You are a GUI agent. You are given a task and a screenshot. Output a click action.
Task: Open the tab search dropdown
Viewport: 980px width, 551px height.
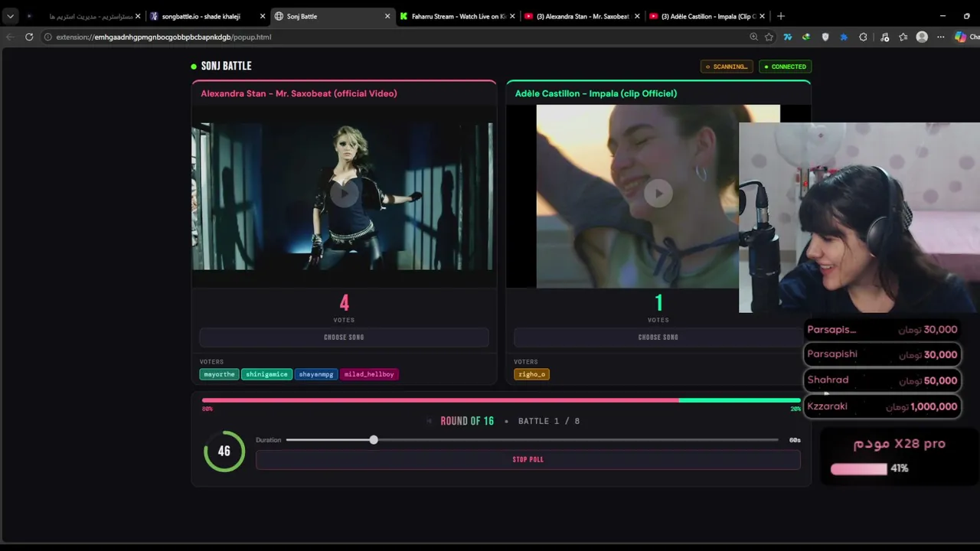click(10, 16)
